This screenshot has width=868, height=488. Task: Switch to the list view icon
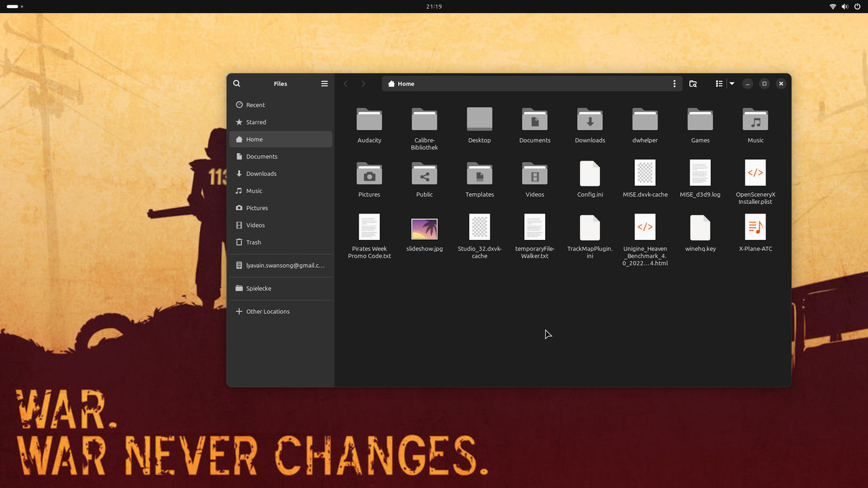719,83
